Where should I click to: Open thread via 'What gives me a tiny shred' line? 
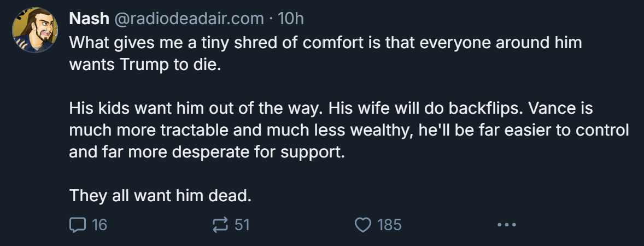[325, 43]
